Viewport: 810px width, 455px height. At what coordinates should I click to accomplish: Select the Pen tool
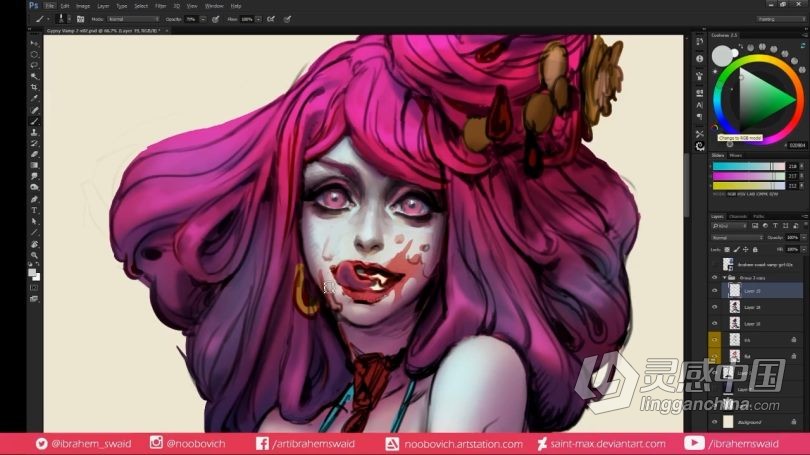(34, 199)
